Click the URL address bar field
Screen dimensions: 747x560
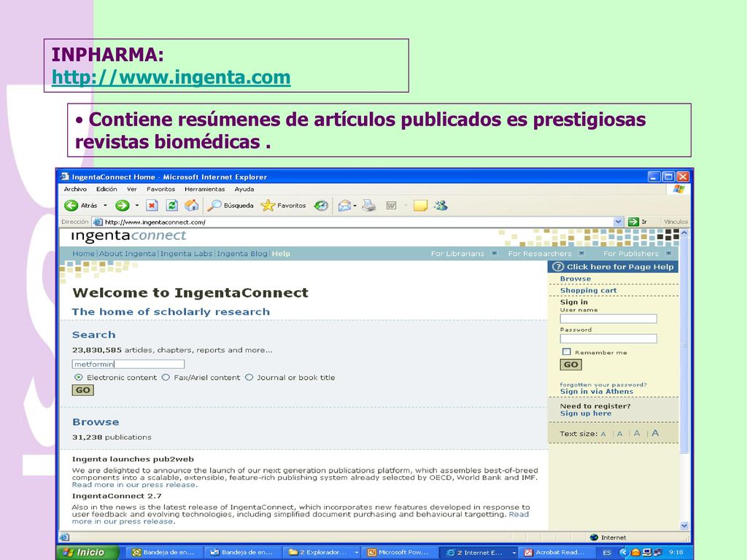click(357, 222)
